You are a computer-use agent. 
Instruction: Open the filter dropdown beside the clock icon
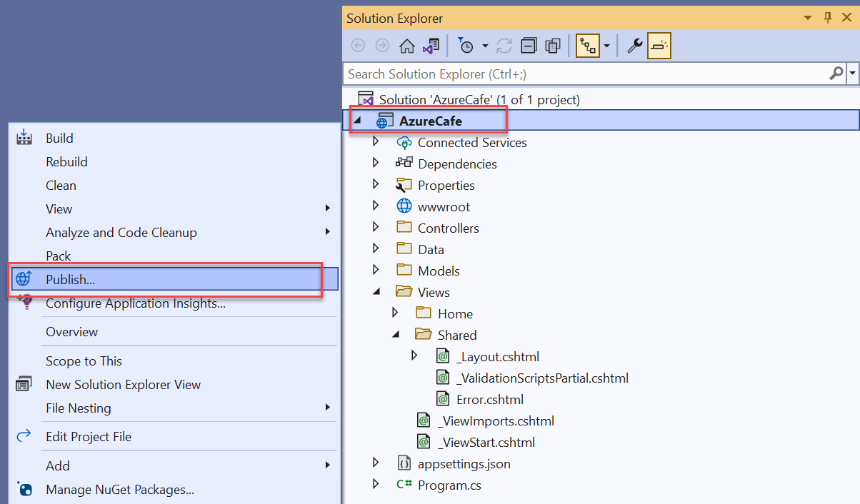click(x=484, y=45)
